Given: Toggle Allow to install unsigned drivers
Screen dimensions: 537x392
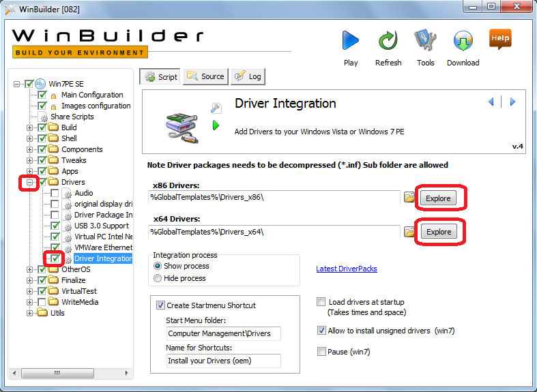Looking at the screenshot, I should pos(321,331).
